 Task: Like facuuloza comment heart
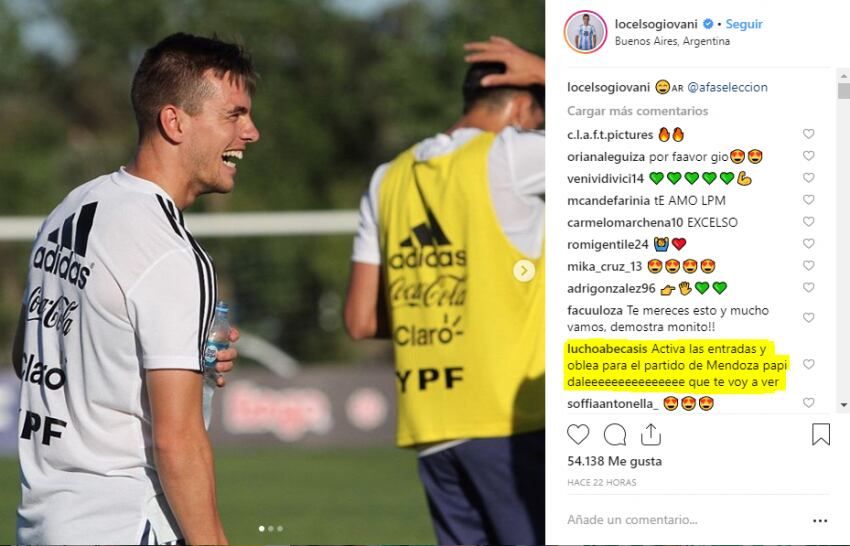pos(808,318)
